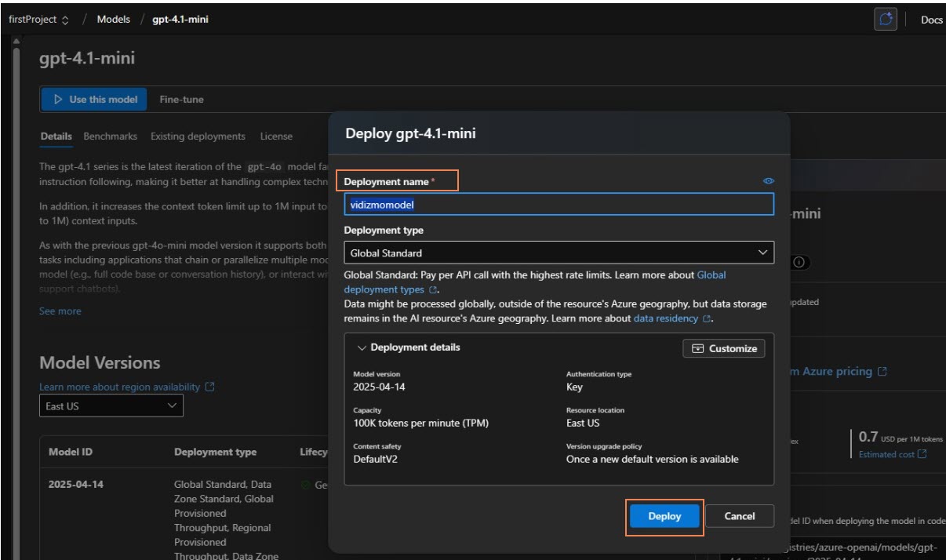The image size is (946, 560).
Task: Click the Deploy button
Action: [664, 516]
